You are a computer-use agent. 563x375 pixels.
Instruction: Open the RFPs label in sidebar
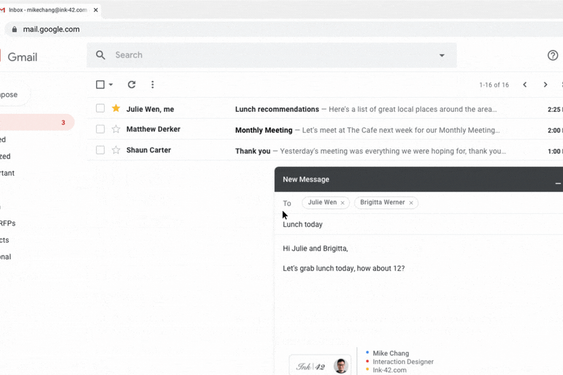(x=8, y=223)
